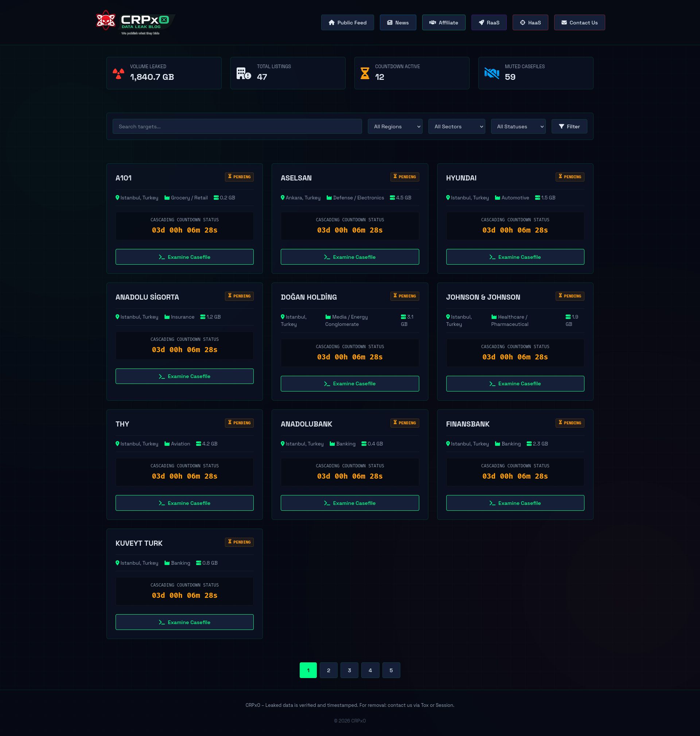
Task: Click the factory icon beside Aviation
Action: [167, 444]
